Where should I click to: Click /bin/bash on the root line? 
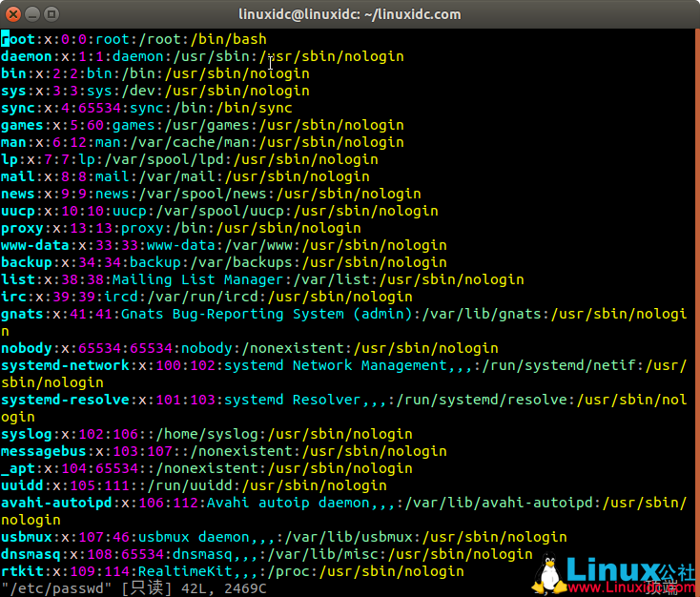(x=228, y=39)
